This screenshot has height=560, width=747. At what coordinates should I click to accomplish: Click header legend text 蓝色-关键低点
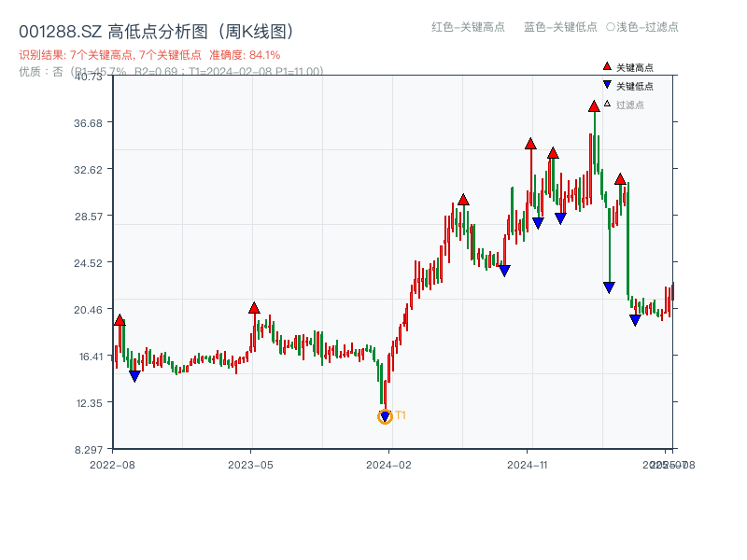pyautogui.click(x=560, y=27)
